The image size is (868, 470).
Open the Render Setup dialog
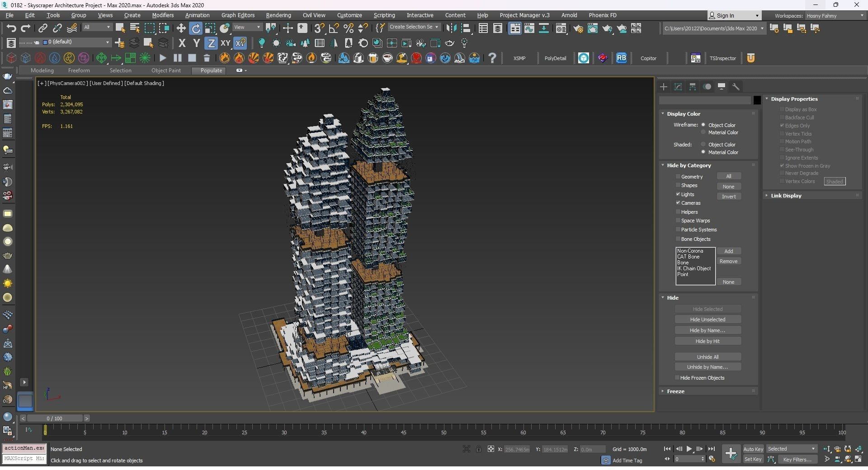pos(579,28)
